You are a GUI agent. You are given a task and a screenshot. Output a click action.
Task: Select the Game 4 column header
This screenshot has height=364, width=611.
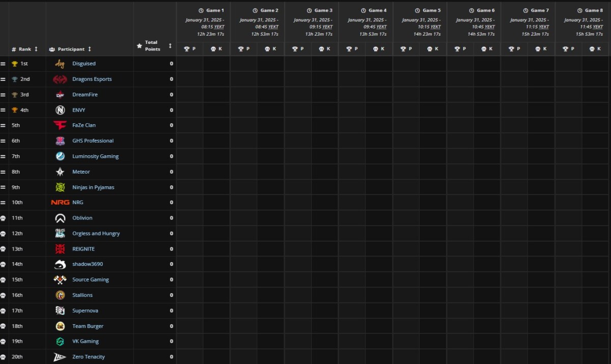(373, 10)
